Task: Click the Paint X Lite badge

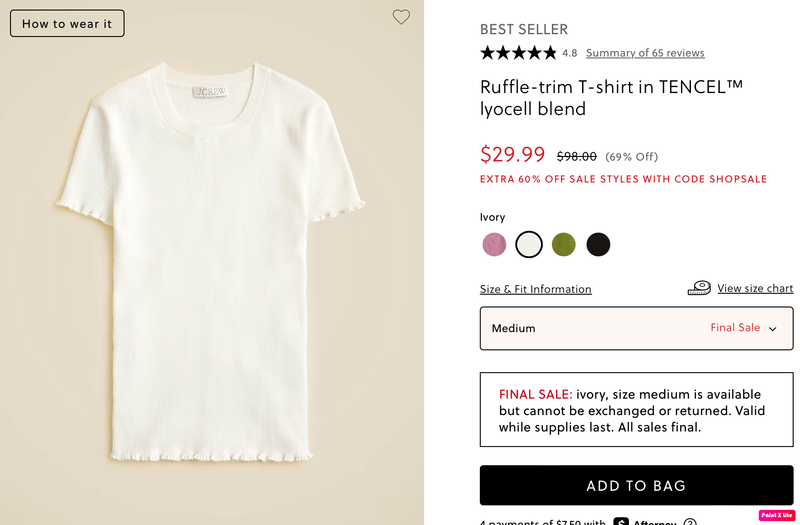Action: [776, 515]
